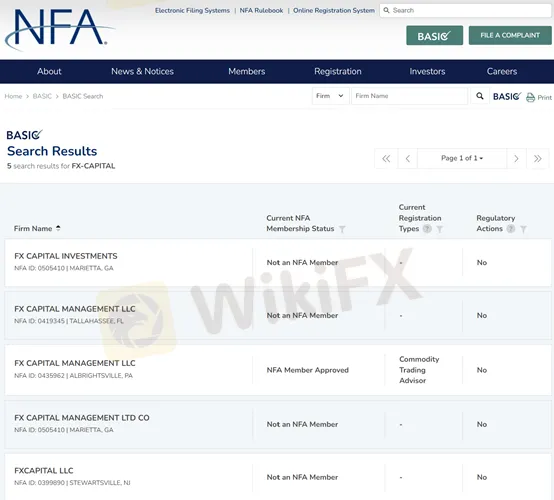Click Home breadcrumb link
The image size is (554, 500).
coord(13,96)
